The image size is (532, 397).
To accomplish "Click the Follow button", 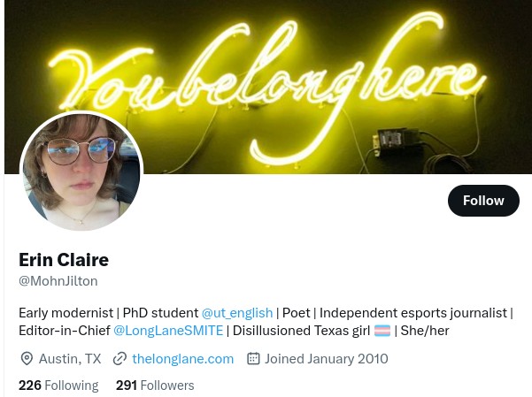I will click(483, 201).
